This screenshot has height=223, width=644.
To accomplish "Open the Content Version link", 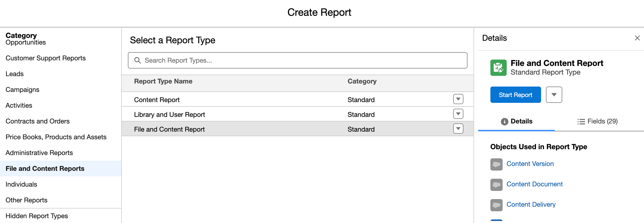I will pyautogui.click(x=530, y=164).
